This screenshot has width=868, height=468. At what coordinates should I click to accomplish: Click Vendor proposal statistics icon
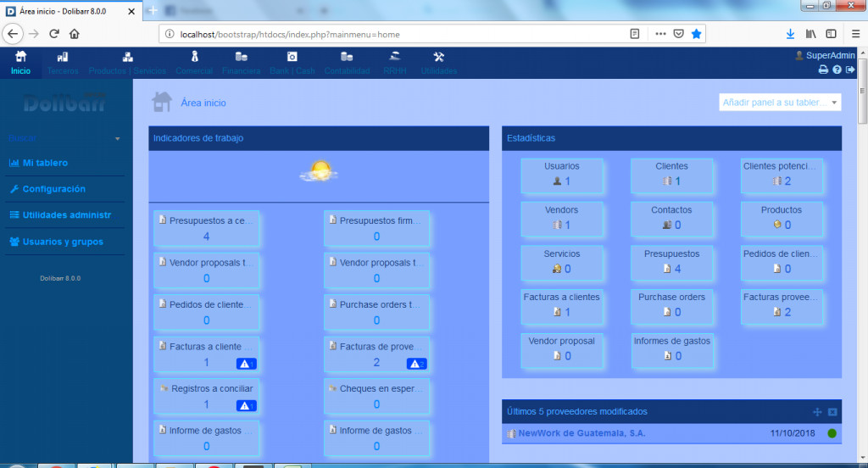coord(557,355)
